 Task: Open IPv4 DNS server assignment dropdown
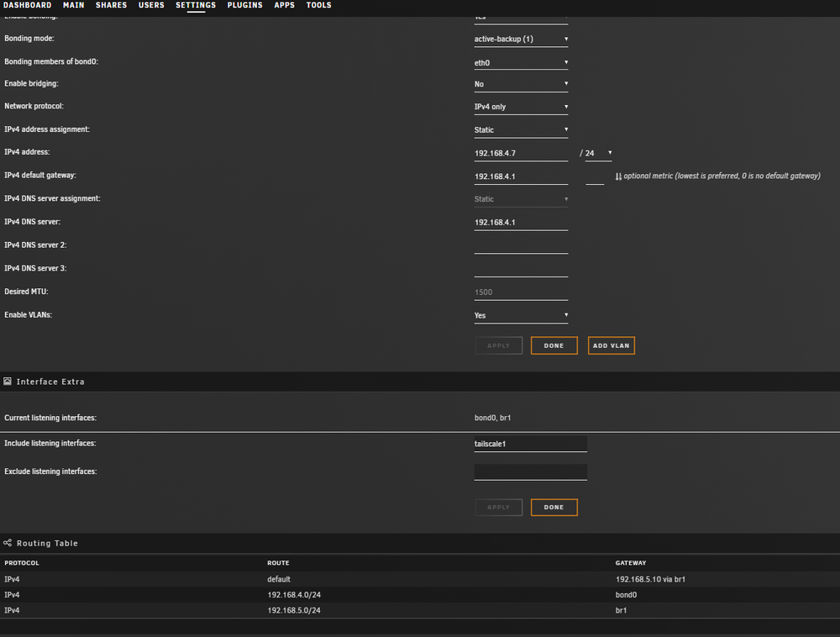pos(521,199)
